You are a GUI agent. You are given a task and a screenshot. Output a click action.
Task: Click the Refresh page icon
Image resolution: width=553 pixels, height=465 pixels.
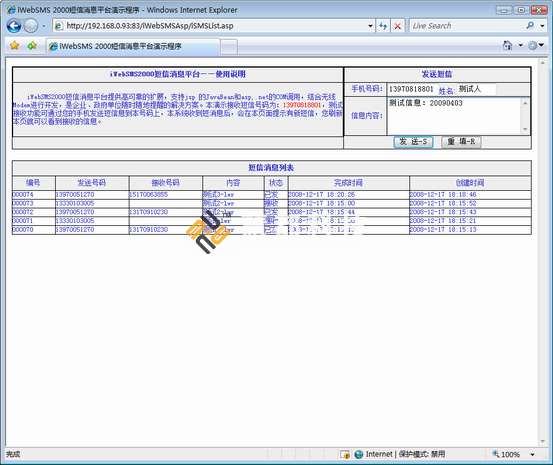(x=383, y=26)
